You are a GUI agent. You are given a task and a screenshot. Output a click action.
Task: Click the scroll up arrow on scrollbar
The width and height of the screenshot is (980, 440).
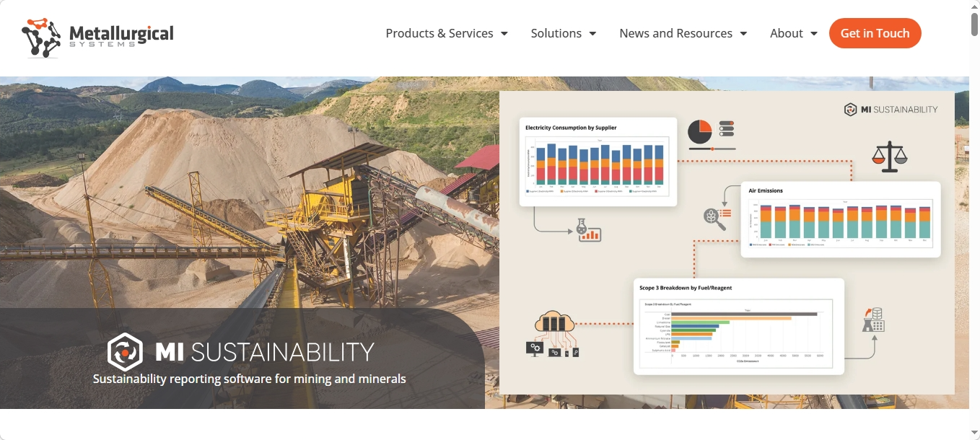coord(974,6)
